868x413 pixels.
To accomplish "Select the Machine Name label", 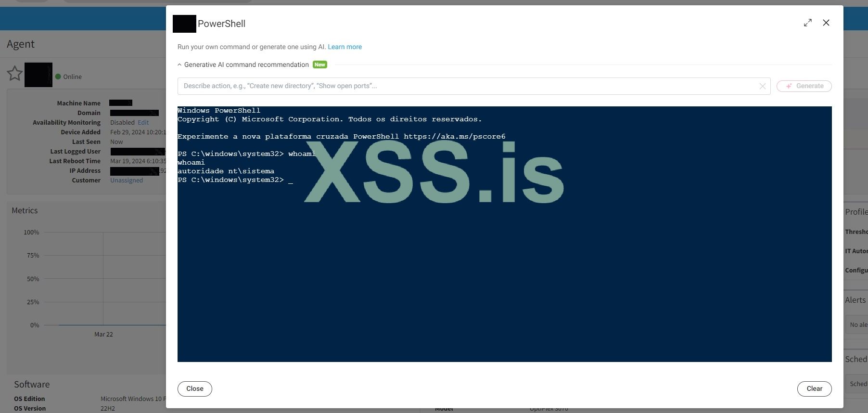I will click(x=79, y=103).
